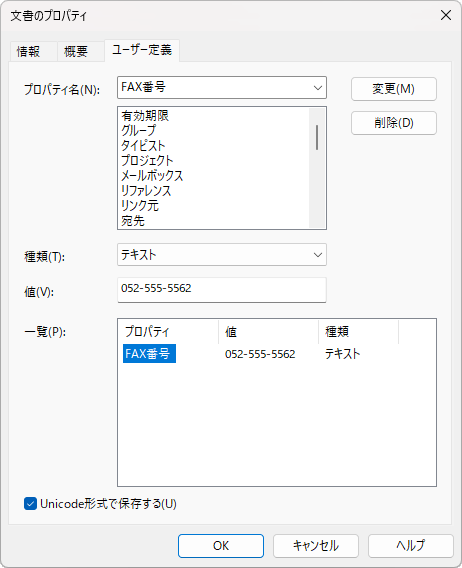This screenshot has width=462, height=568.
Task: Pick メールボックス in the list
Action: pos(152,176)
